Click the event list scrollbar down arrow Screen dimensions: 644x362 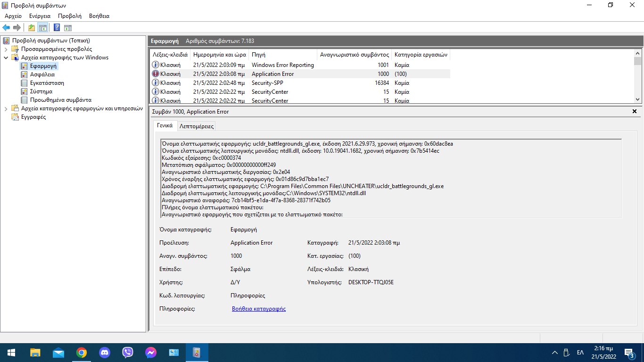pos(637,99)
